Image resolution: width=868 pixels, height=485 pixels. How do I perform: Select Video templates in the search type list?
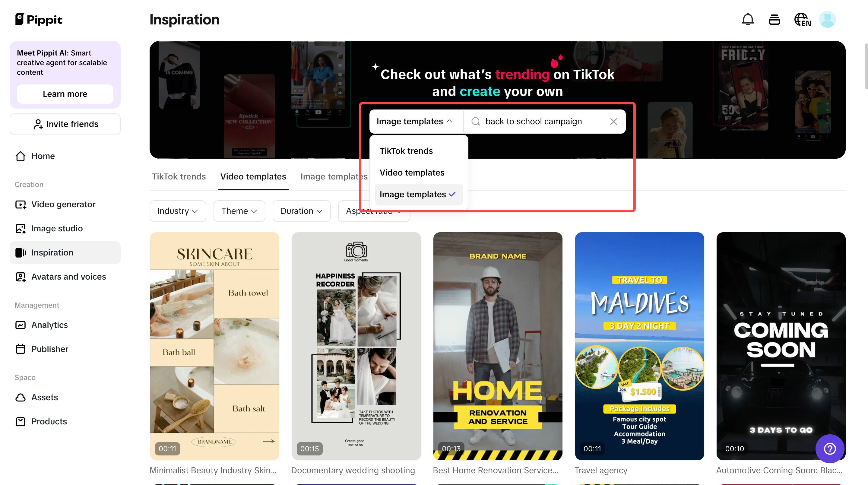pos(412,172)
